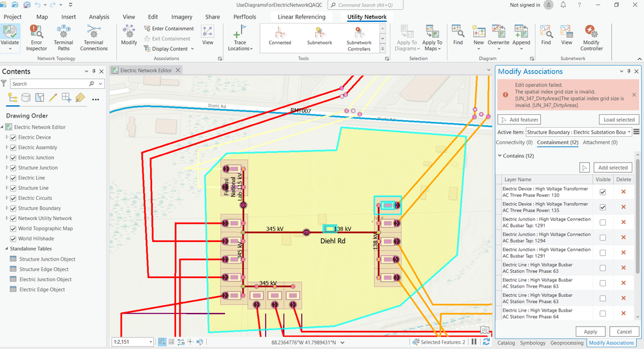Click the pause drawing icon in the status bar
This screenshot has height=349, width=644.
(474, 342)
